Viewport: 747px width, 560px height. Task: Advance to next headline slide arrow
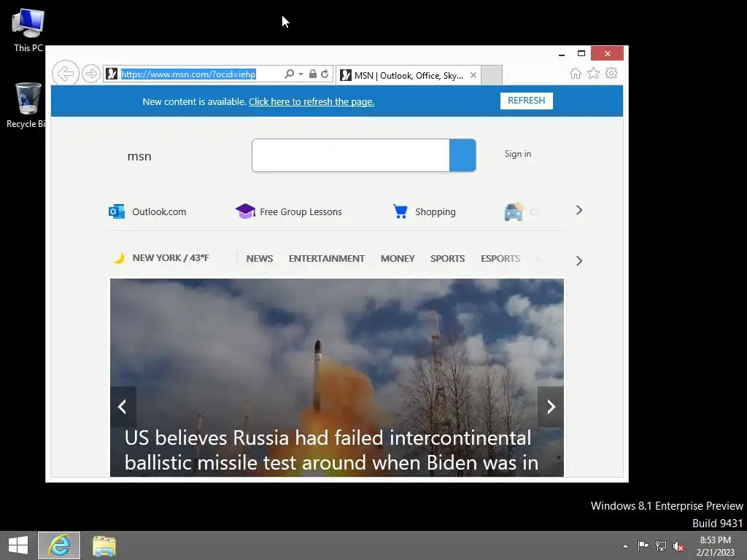[551, 407]
